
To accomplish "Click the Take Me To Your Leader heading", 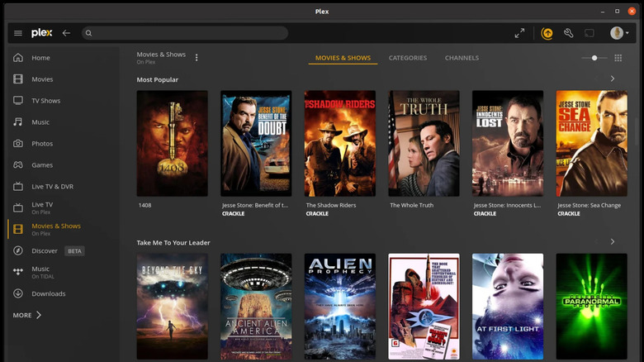I will point(173,242).
